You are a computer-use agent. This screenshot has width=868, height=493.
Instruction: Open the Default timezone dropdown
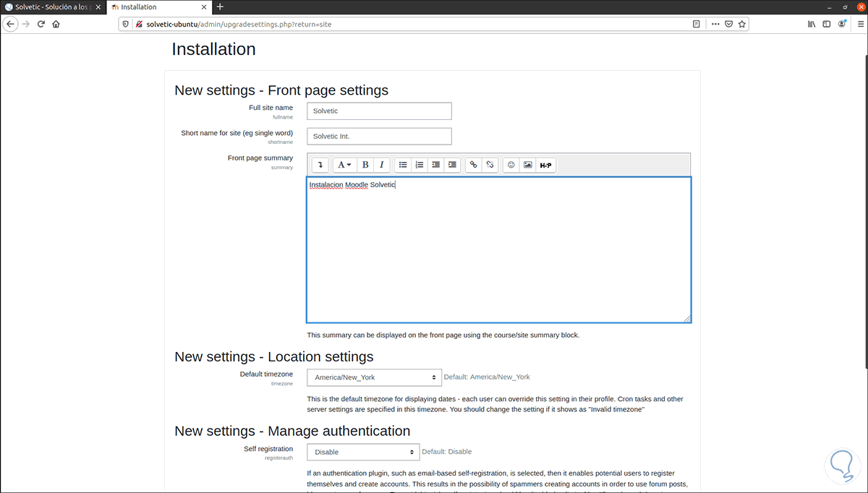tap(374, 377)
